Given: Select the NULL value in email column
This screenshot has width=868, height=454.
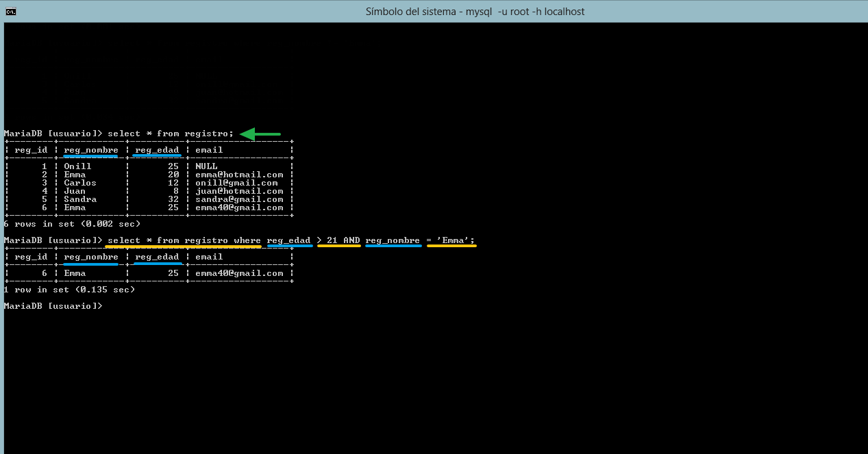Looking at the screenshot, I should (x=206, y=166).
